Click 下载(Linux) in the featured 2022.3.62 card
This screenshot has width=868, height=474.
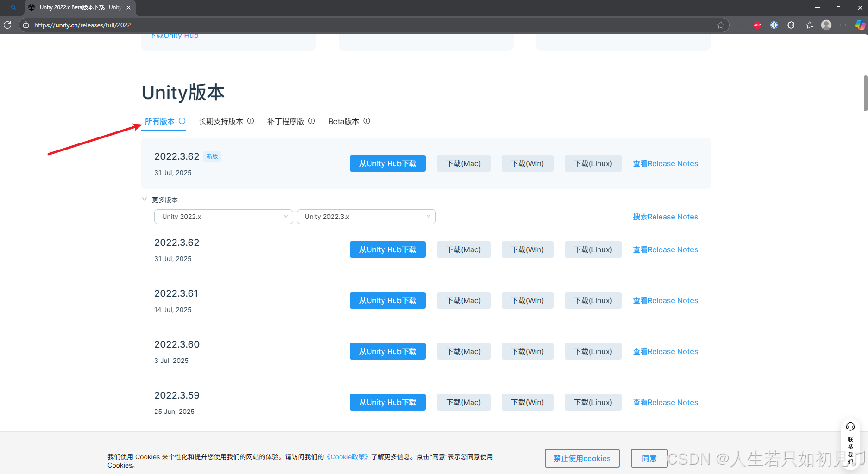point(593,163)
